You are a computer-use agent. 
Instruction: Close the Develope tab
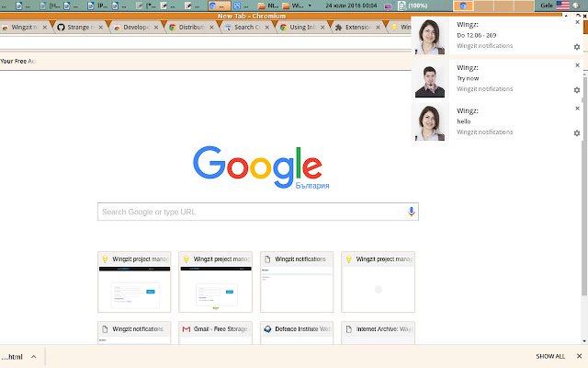click(156, 28)
